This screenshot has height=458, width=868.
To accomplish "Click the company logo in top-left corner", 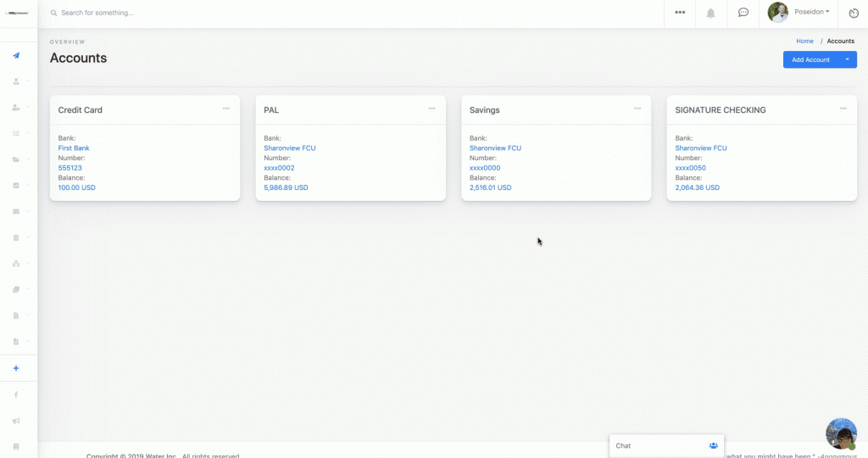I will pyautogui.click(x=17, y=13).
